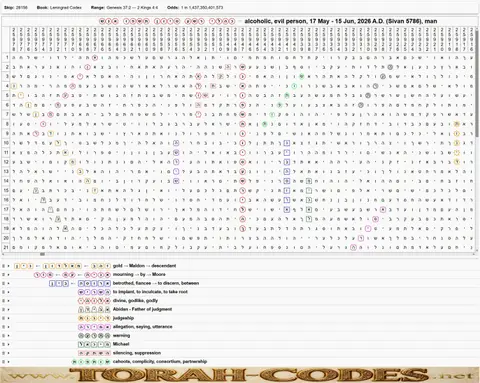Image resolution: width=480 pixels, height=383 pixels.
Task: Toggle the small box on the 'gold' row
Action: (3, 266)
